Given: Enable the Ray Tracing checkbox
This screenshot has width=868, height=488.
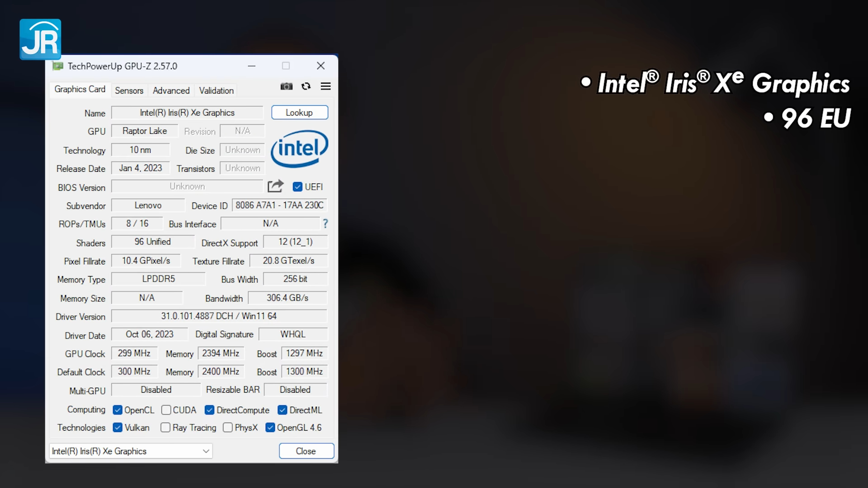Looking at the screenshot, I should (x=165, y=427).
